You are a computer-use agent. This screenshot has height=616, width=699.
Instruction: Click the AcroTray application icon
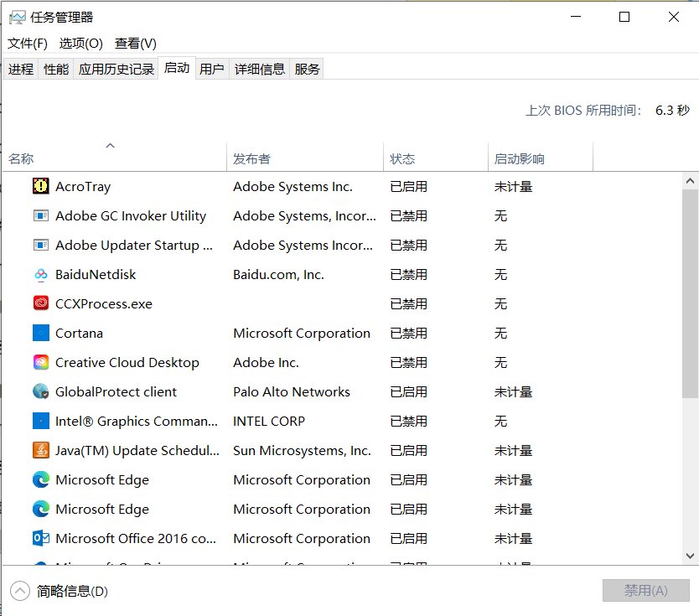click(40, 186)
